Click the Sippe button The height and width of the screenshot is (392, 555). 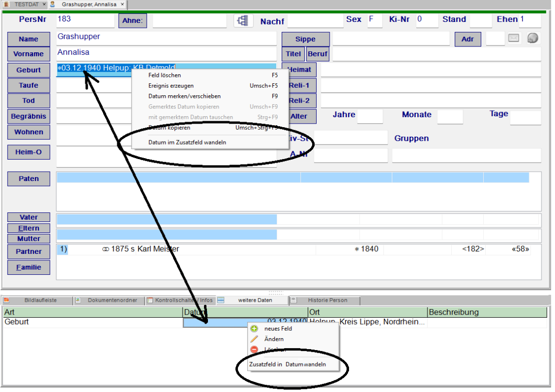click(305, 39)
